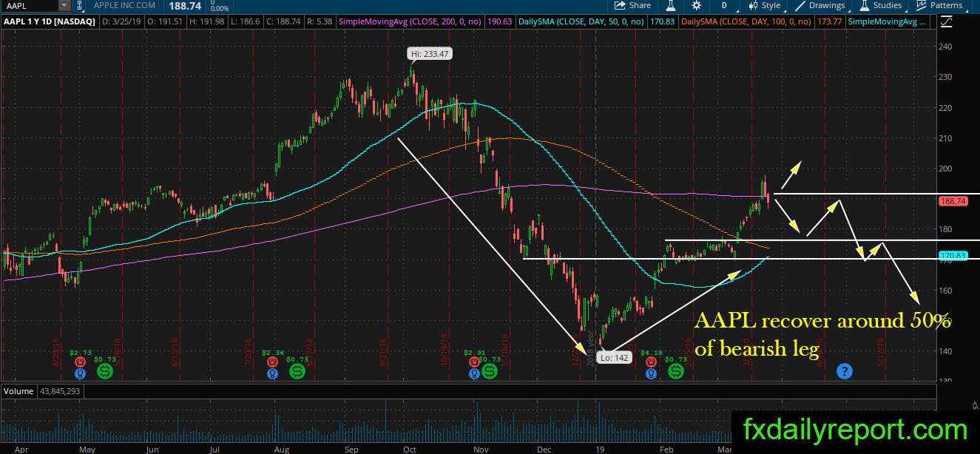Open the symbol selector arrow beside AAPL
Viewport: 980px width, 454px height.
(x=65, y=5)
